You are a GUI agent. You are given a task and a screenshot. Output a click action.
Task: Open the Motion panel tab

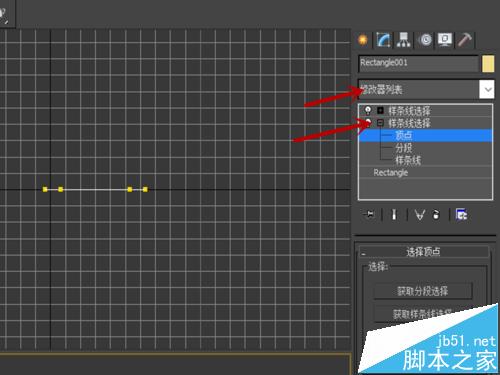tap(426, 40)
